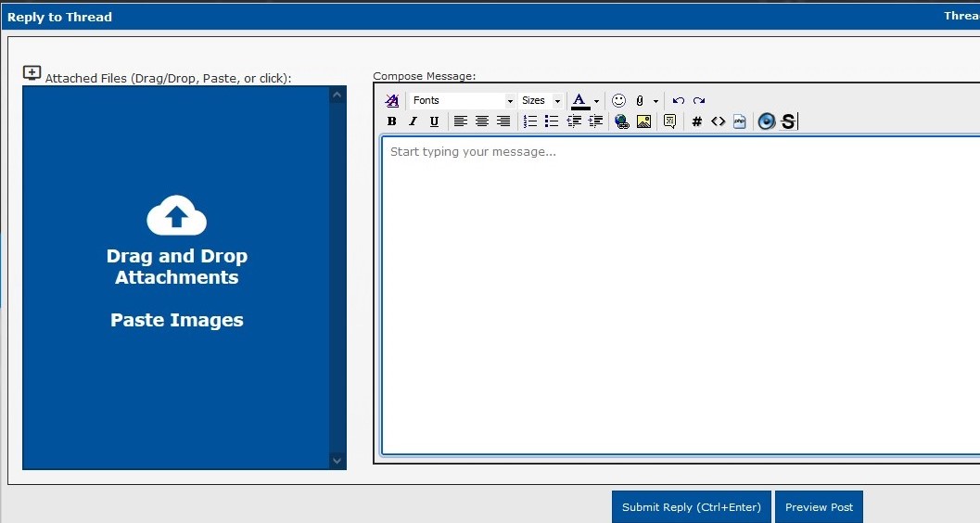Screen dimensions: 980x523
Task: Click the speaker audio embed icon
Action: point(766,121)
